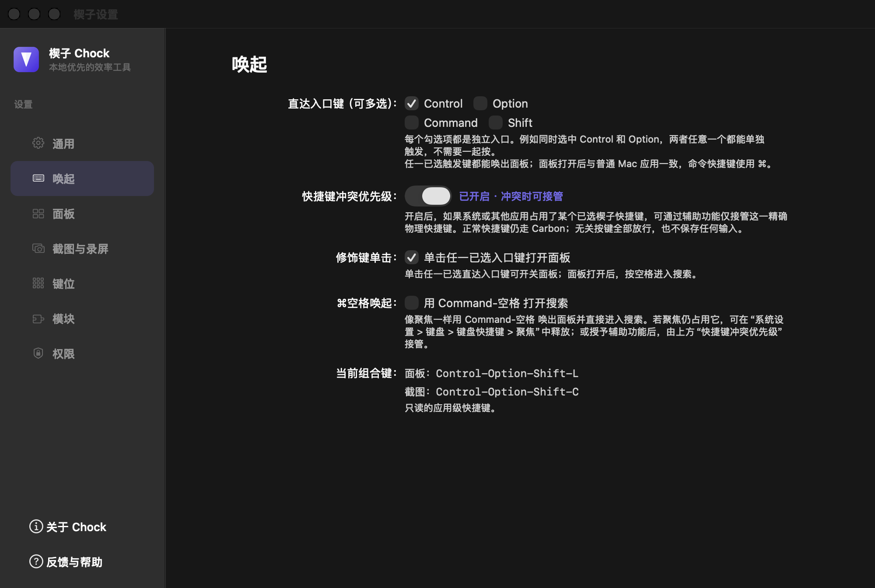Click the 楔子 Chock app title
The width and height of the screenshot is (875, 588).
[79, 53]
